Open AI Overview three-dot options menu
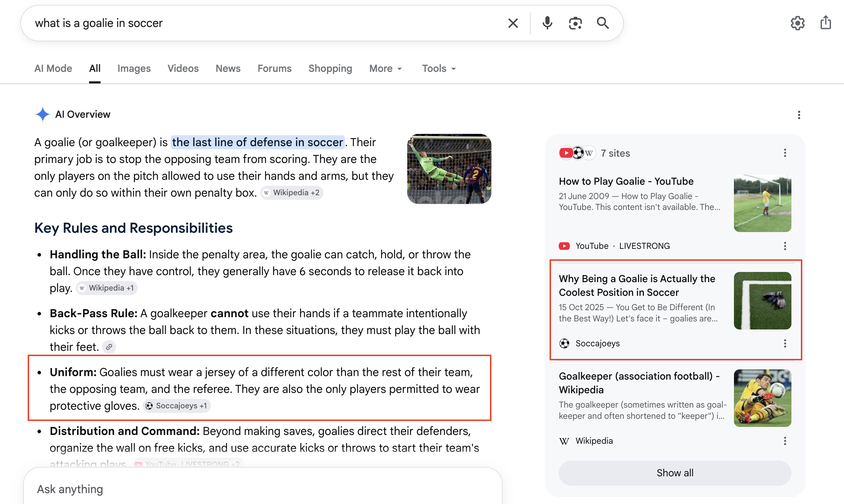This screenshot has width=844, height=504. (799, 115)
